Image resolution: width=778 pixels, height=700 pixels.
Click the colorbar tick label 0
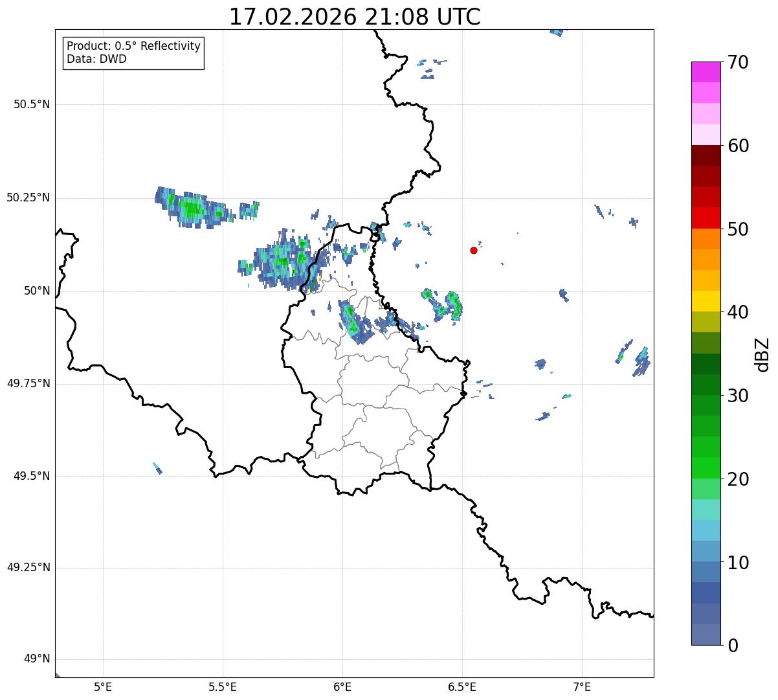tap(733, 646)
